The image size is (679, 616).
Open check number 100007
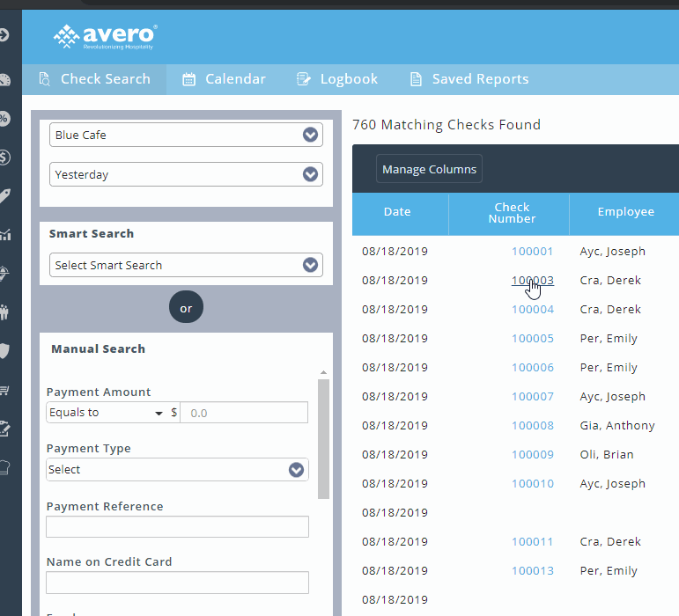click(533, 397)
